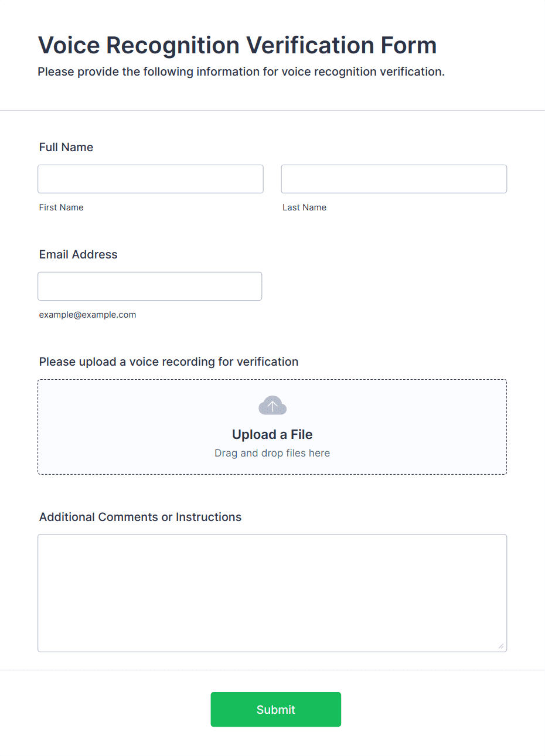Click the "Email Address" label

[x=79, y=254]
